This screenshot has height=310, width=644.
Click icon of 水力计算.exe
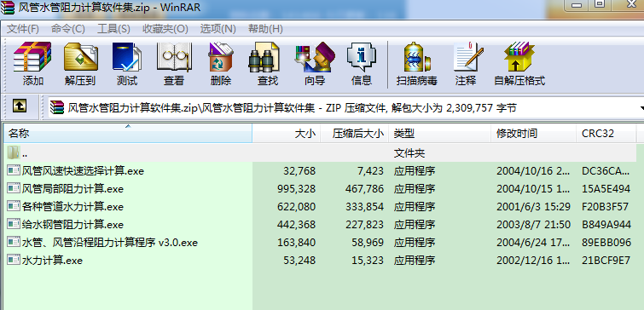point(14,260)
